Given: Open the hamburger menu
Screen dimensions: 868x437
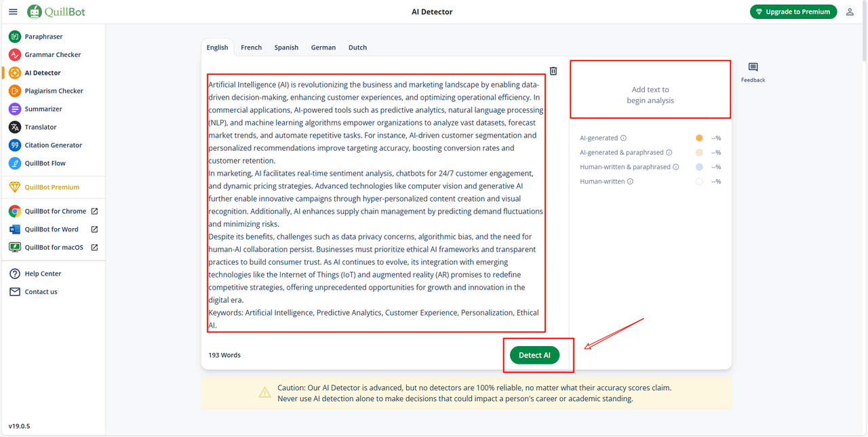Looking at the screenshot, I should [13, 12].
